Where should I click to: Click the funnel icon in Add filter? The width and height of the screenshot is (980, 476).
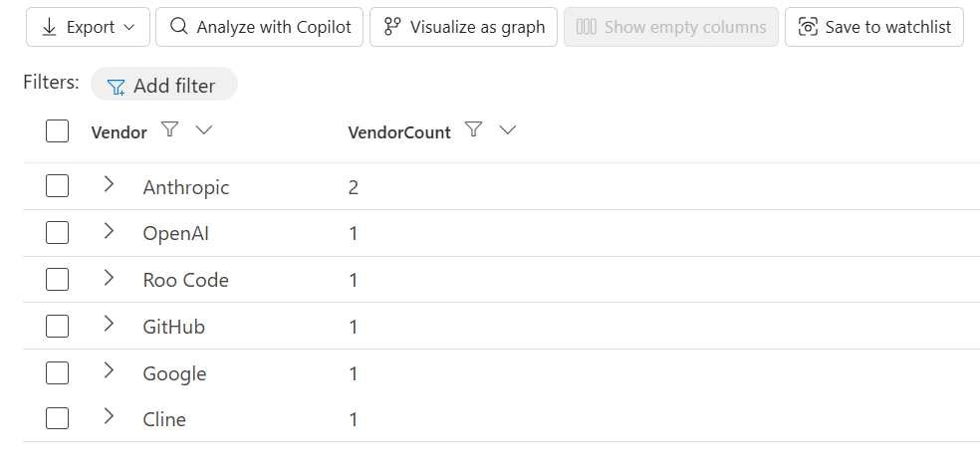pyautogui.click(x=117, y=87)
